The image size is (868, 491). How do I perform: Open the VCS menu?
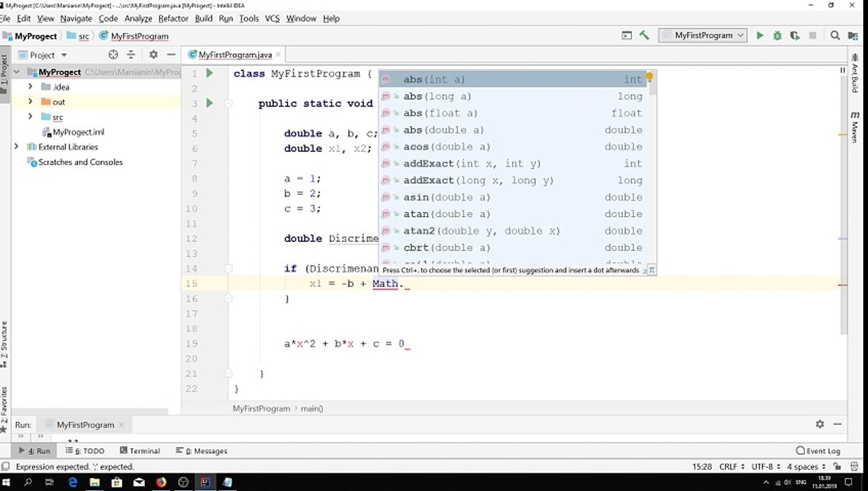pyautogui.click(x=272, y=18)
